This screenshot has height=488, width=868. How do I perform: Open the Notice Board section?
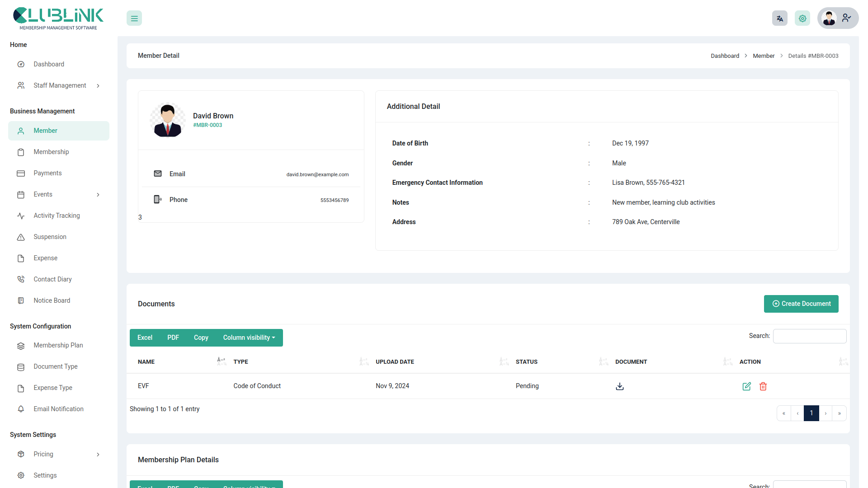[52, 300]
